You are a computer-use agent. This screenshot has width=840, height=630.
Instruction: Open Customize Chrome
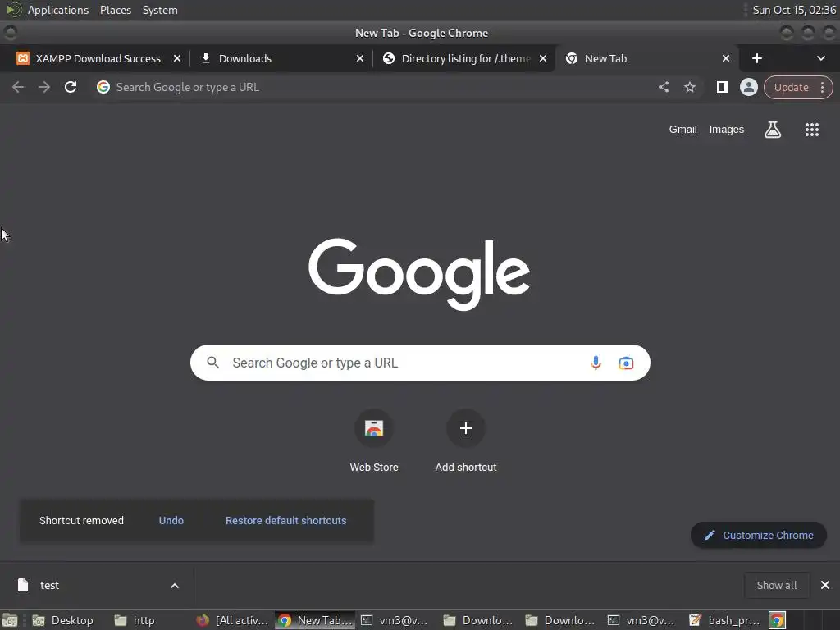[759, 535]
